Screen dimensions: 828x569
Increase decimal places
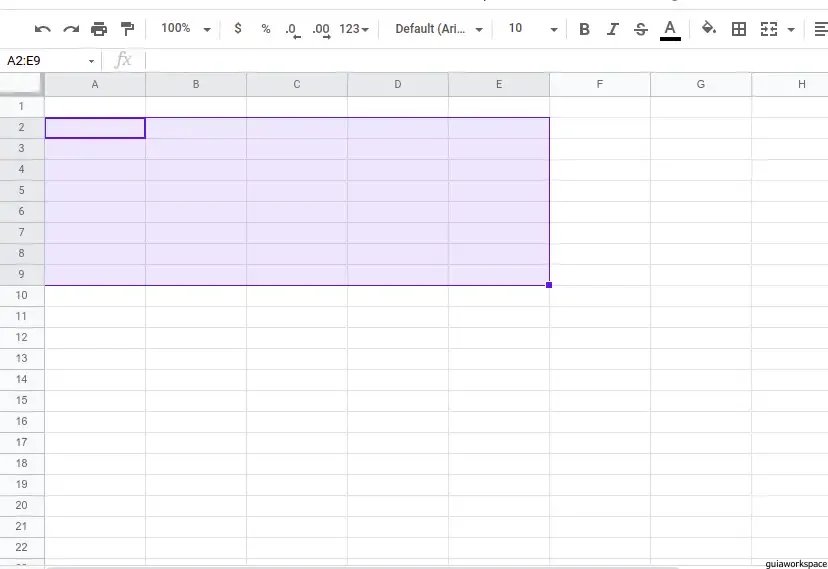point(321,30)
